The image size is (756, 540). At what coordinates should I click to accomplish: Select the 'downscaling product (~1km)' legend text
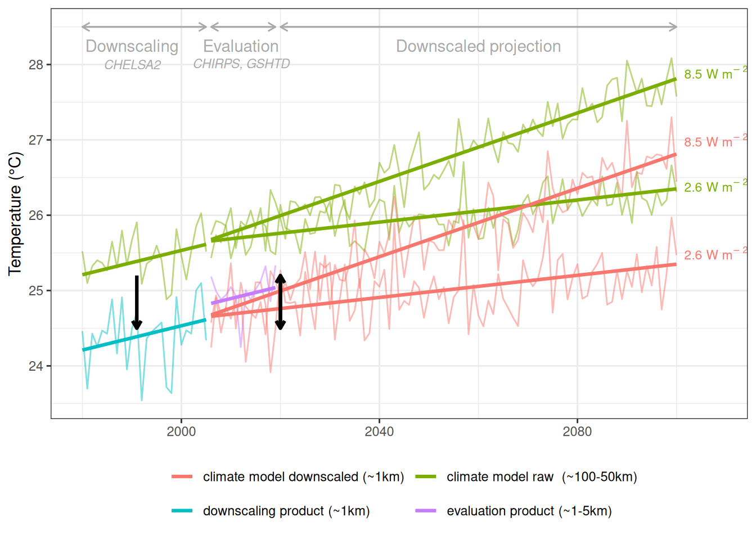pos(286,511)
